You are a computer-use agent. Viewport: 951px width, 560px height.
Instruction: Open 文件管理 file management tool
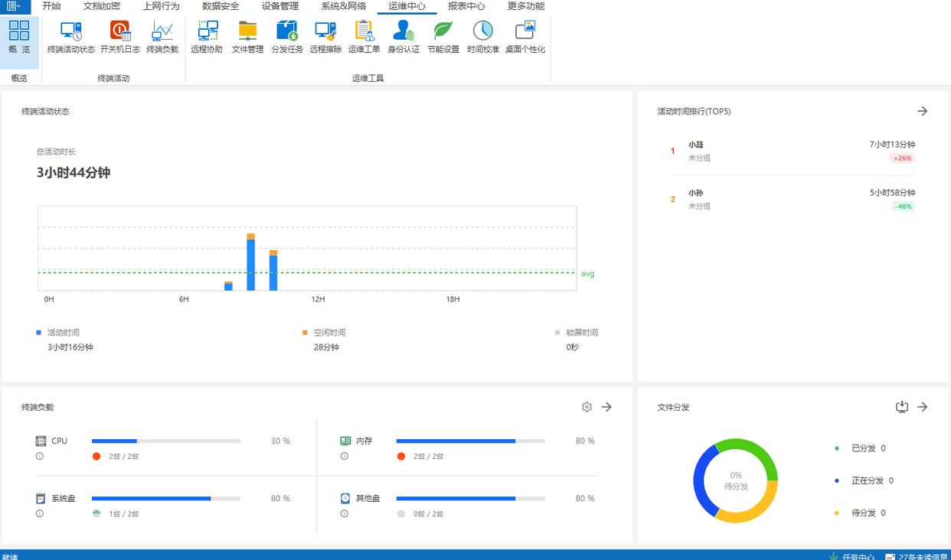point(247,37)
